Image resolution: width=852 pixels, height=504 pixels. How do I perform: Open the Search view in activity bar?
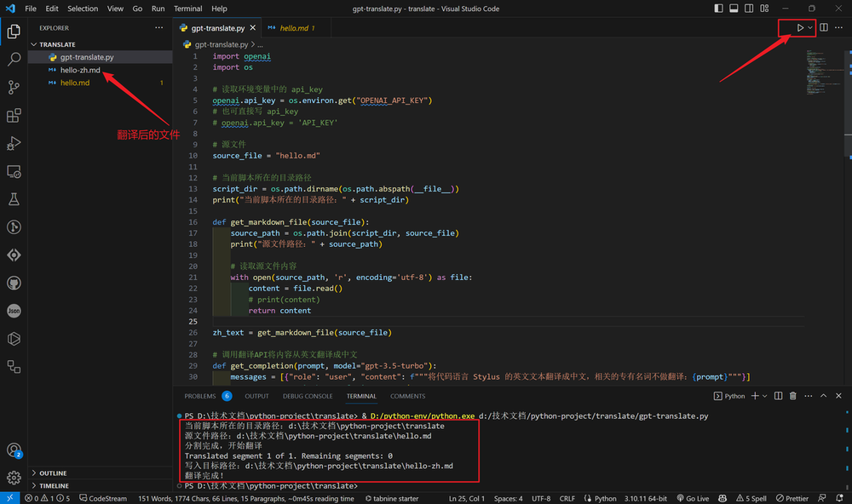coord(14,60)
